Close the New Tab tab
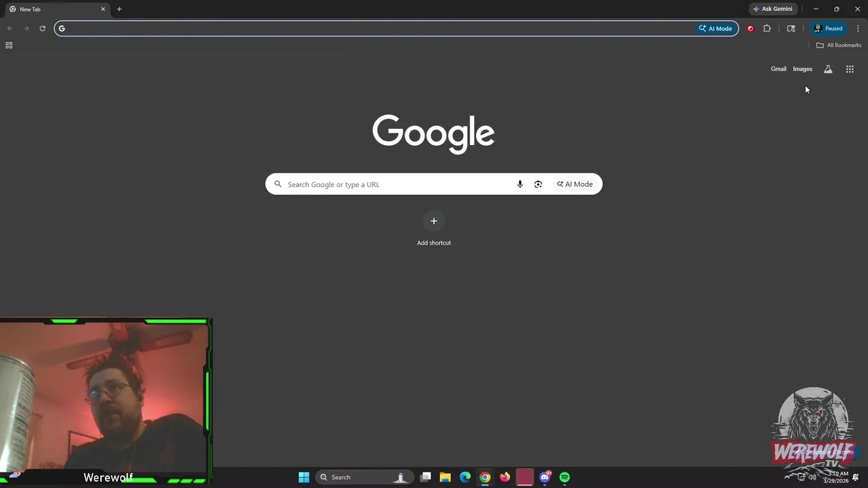The height and width of the screenshot is (488, 868). [x=103, y=9]
